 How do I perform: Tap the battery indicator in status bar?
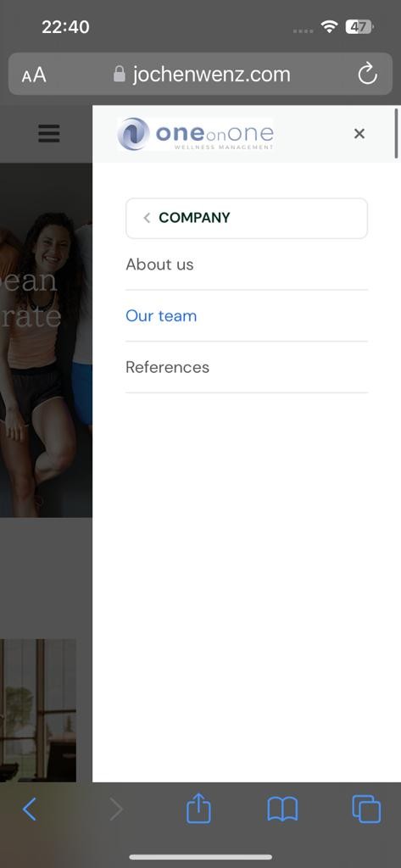click(359, 26)
